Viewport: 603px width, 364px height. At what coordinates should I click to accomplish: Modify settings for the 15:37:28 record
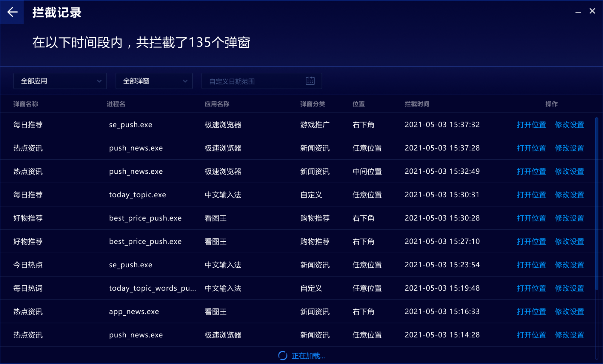coord(569,148)
